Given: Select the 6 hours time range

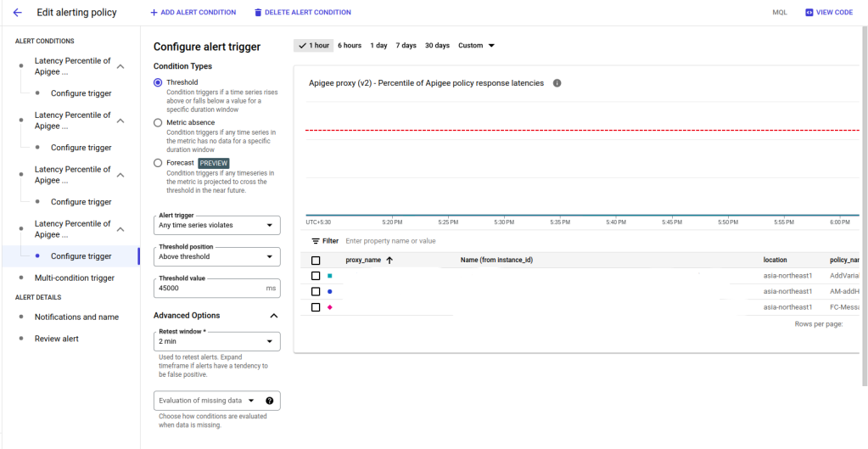Looking at the screenshot, I should [x=350, y=45].
